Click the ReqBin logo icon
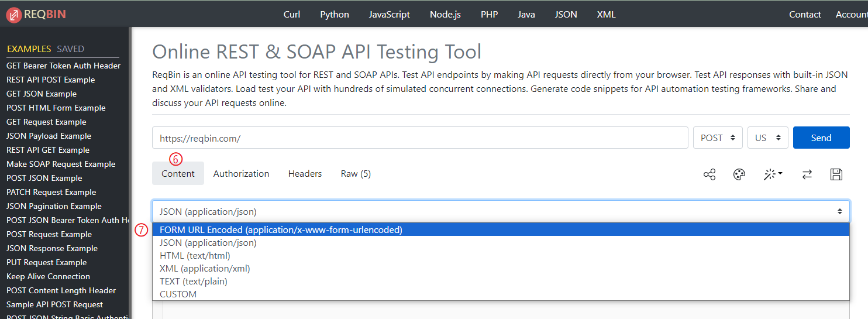The width and height of the screenshot is (868, 319). point(14,15)
